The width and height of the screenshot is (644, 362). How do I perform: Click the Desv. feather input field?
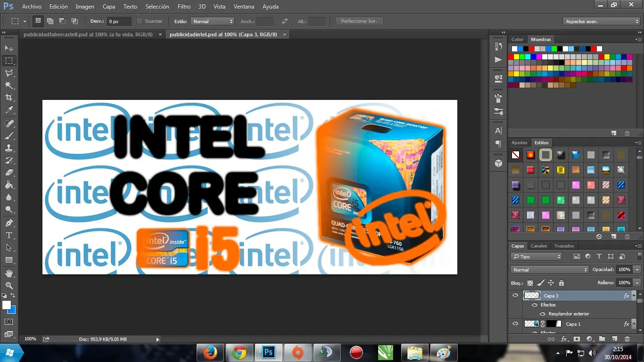[x=119, y=21]
